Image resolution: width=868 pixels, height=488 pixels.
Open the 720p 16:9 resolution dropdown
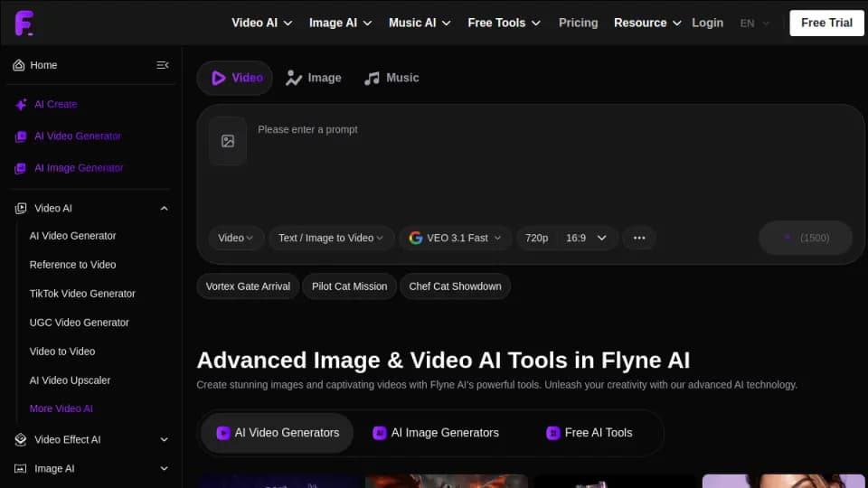click(x=567, y=238)
